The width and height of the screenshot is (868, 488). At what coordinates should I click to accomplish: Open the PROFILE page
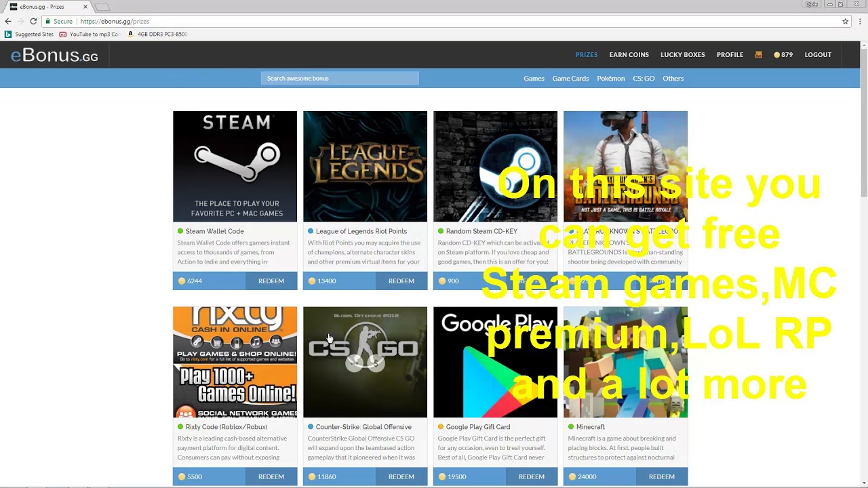point(730,54)
